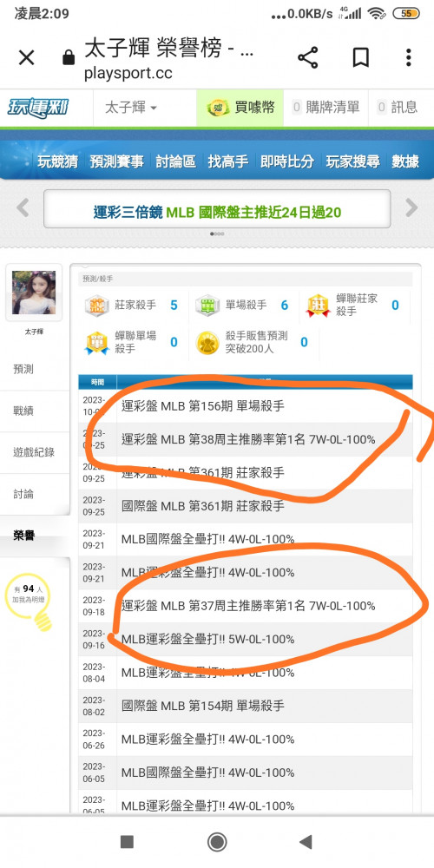Expand the 太子輝 account dropdown
The height and width of the screenshot is (868, 434).
(131, 108)
